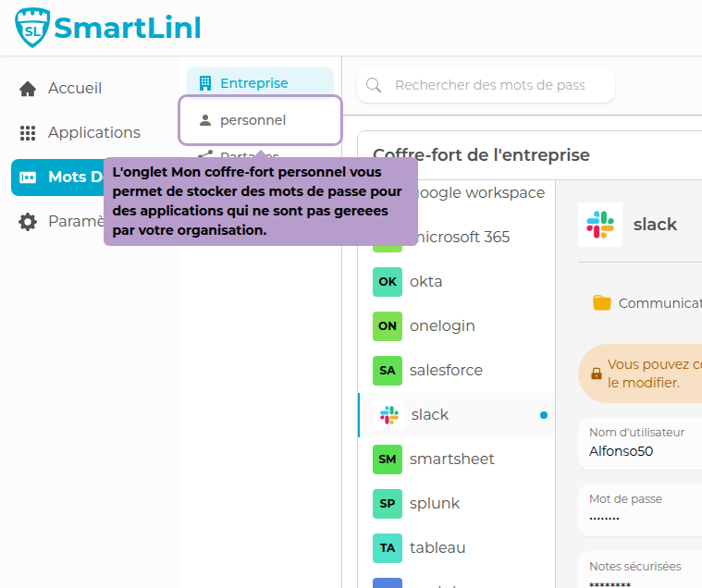Click the large Slack logo in details
This screenshot has width=702, height=588.
600,225
